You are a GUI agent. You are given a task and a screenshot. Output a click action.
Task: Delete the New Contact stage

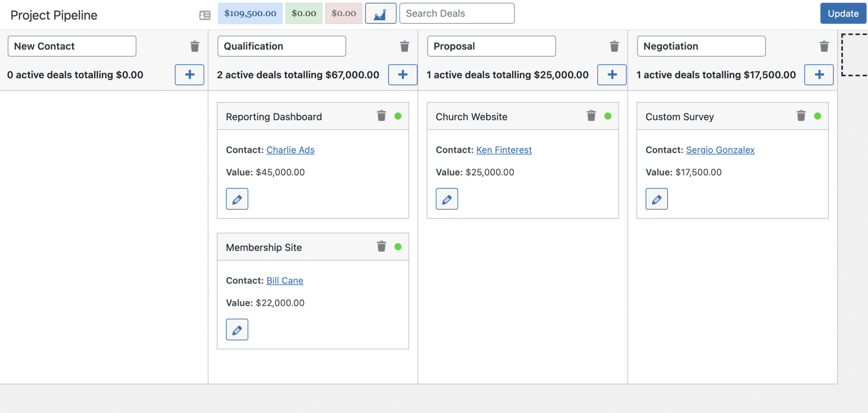coord(195,46)
